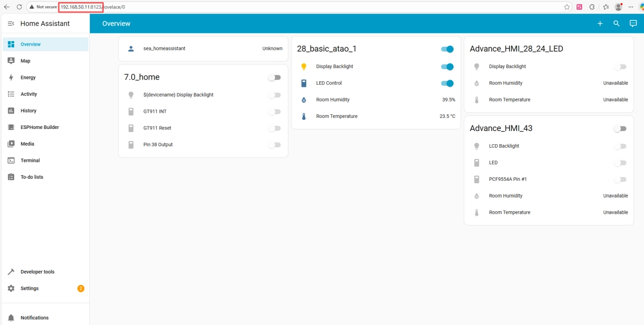Disable the LED Control switch
The height and width of the screenshot is (325, 644).
(447, 83)
